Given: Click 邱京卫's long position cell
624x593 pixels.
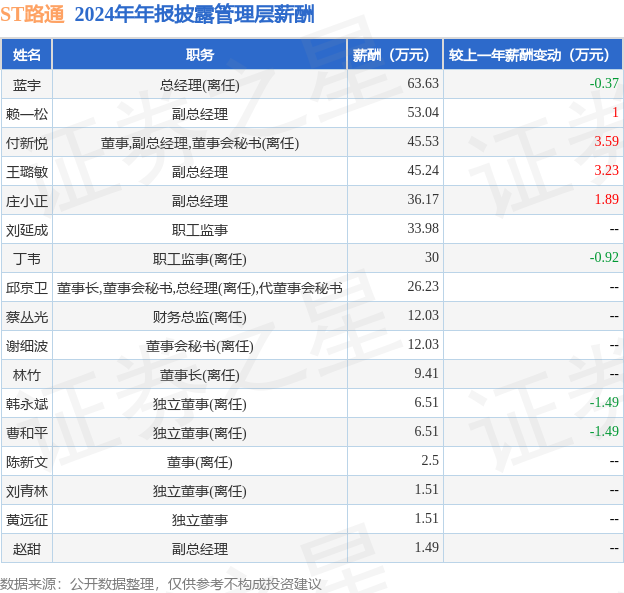Looking at the screenshot, I should [x=200, y=289].
